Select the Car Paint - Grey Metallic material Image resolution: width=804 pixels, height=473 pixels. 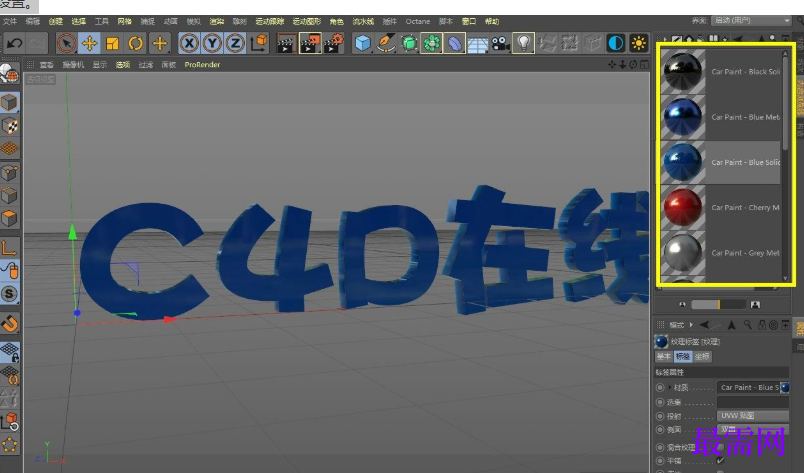720,252
